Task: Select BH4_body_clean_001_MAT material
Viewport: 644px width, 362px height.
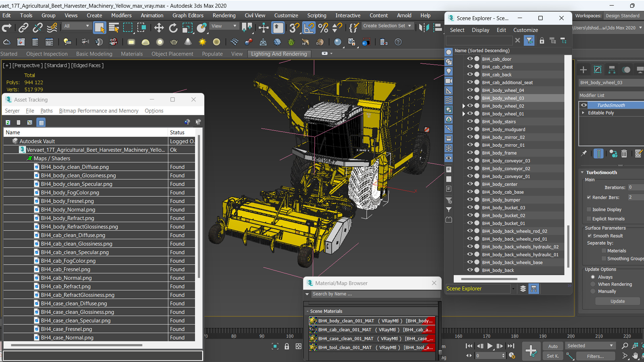Action: click(x=372, y=321)
